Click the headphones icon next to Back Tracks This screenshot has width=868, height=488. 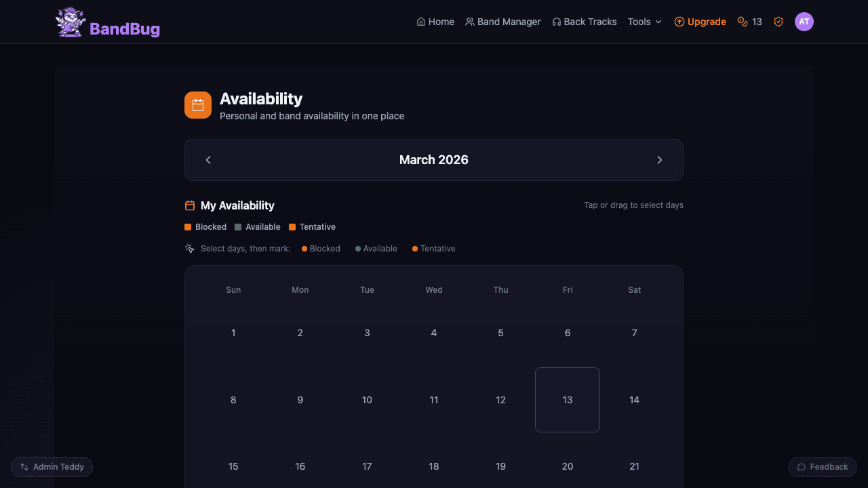(x=557, y=21)
